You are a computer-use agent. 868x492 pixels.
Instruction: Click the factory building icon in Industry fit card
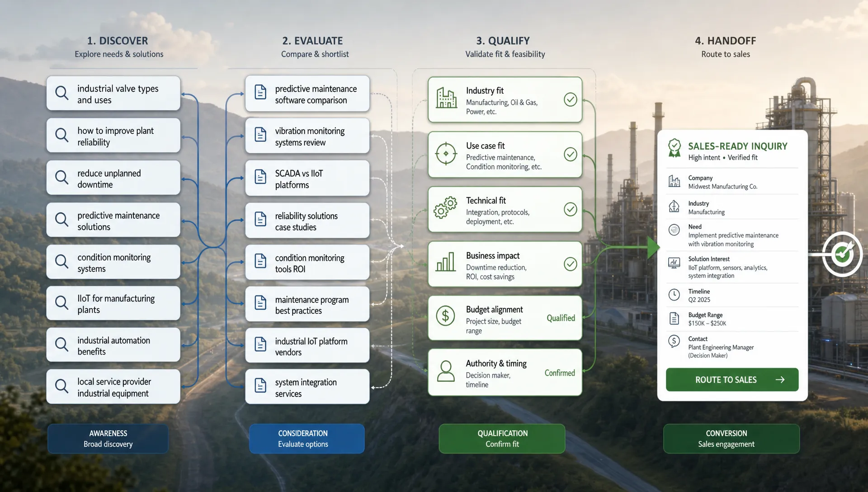(x=446, y=98)
